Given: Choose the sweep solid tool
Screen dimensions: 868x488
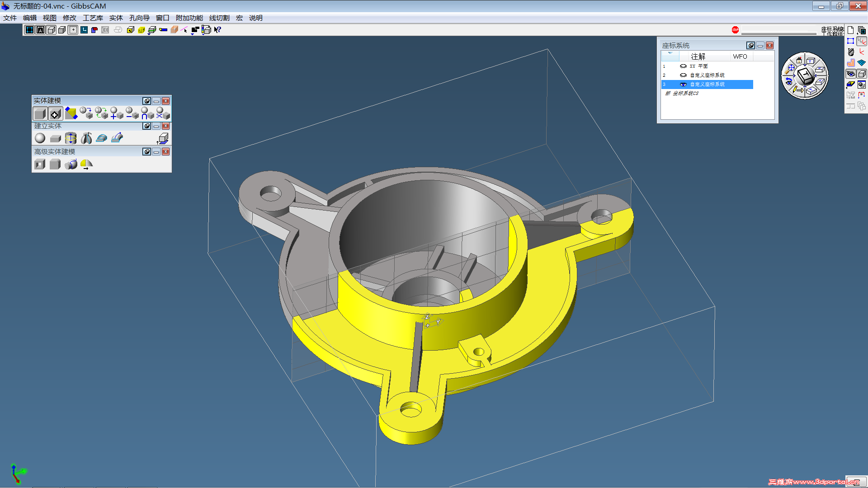Looking at the screenshot, I should (x=117, y=138).
